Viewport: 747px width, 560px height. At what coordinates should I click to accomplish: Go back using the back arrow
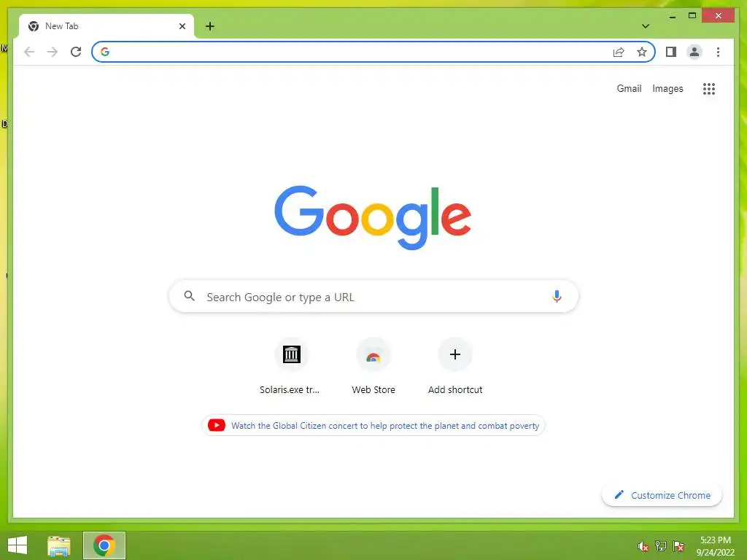[x=29, y=52]
